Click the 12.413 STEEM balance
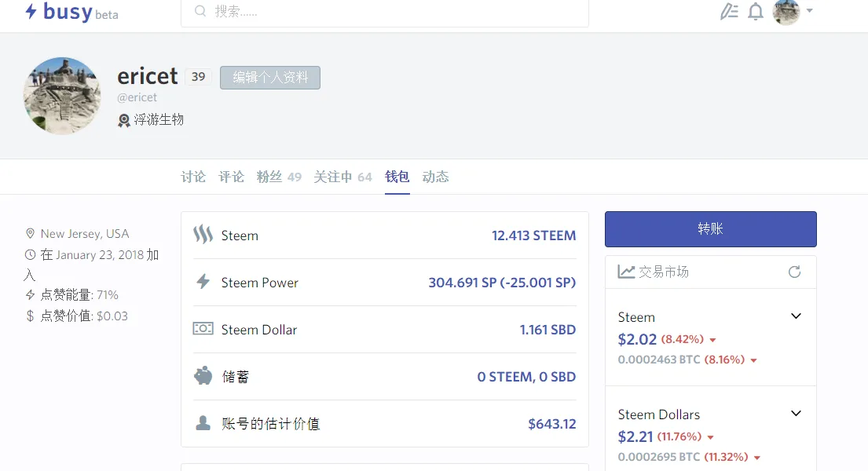Image resolution: width=868 pixels, height=471 pixels. tap(533, 235)
